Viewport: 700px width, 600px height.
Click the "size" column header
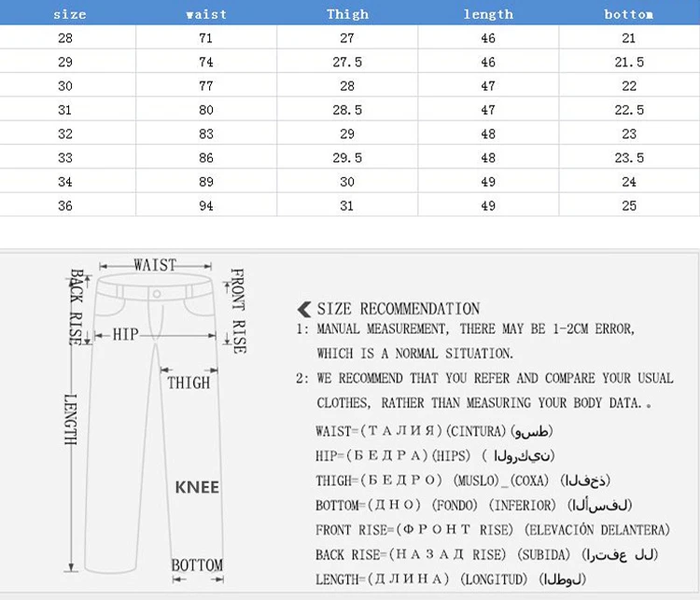tap(70, 14)
